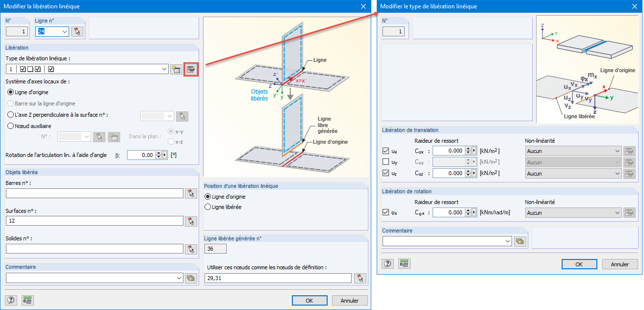Screen dimensions: 644x310
Task: Pick definition nodes graphically
Action: click(361, 278)
